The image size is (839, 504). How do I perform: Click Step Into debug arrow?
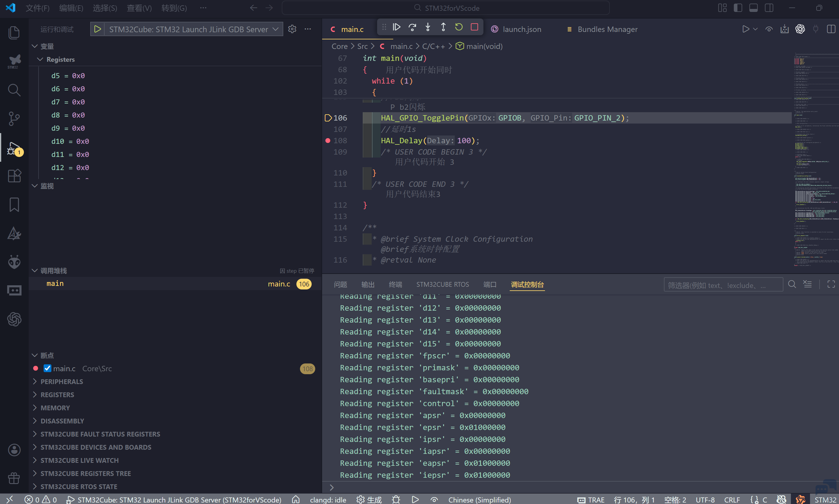(428, 27)
